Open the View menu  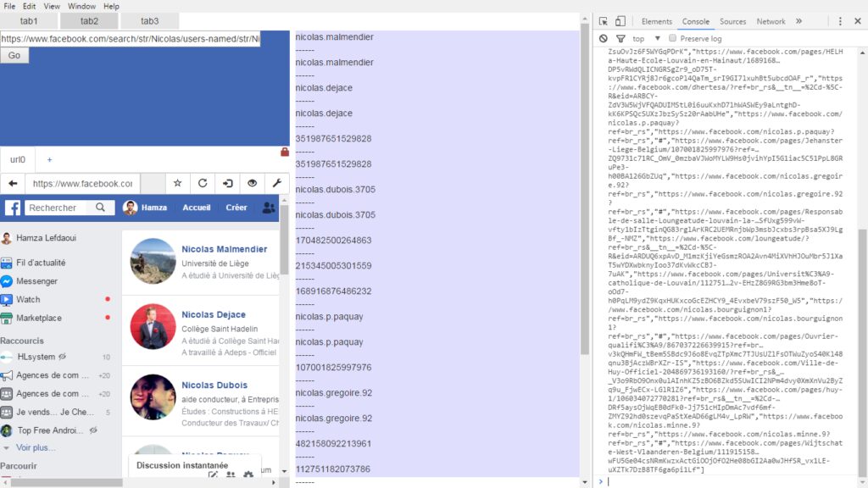click(52, 6)
